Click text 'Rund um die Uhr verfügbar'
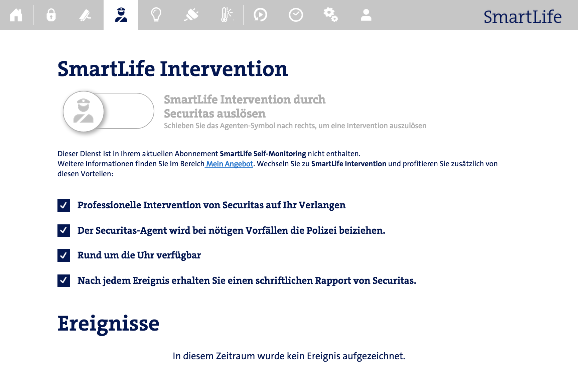 pyautogui.click(x=139, y=255)
